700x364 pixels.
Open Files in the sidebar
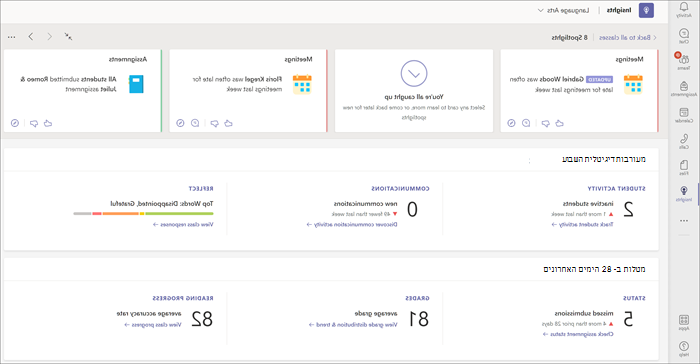click(683, 167)
